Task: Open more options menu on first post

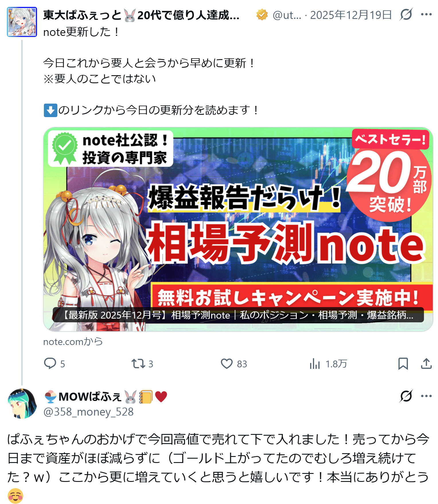Action: click(426, 15)
